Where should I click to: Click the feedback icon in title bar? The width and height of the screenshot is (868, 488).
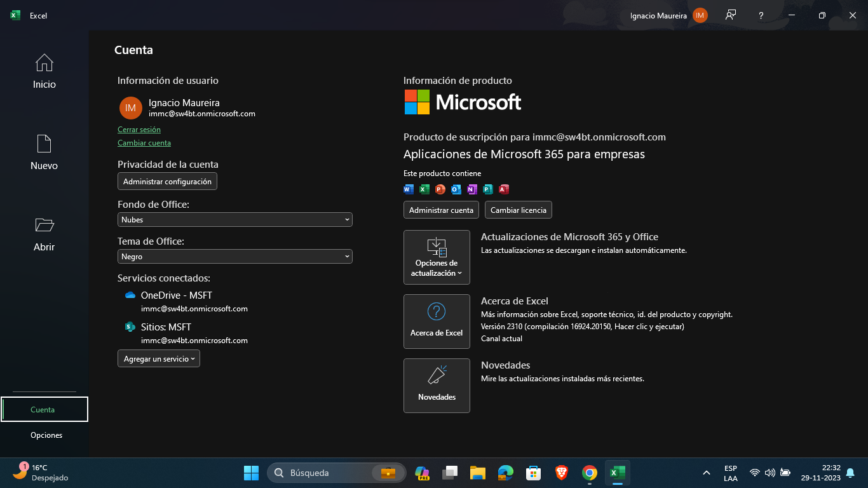click(x=731, y=15)
